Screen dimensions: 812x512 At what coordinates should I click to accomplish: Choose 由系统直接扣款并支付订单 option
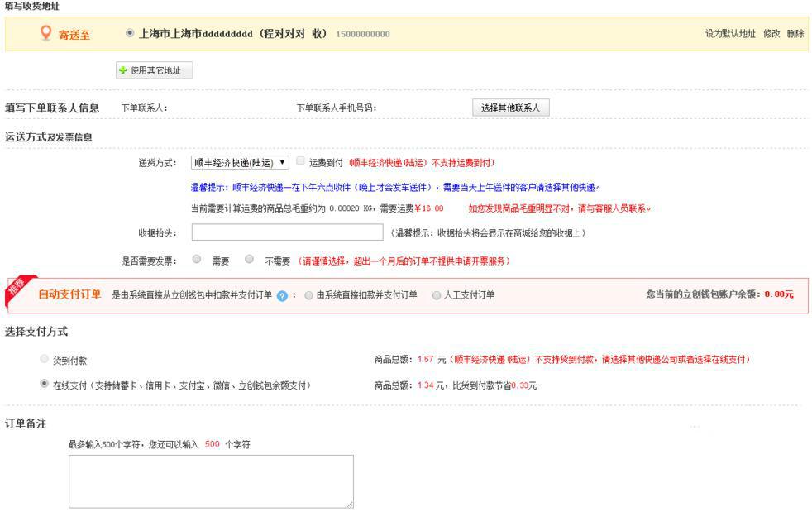point(308,295)
